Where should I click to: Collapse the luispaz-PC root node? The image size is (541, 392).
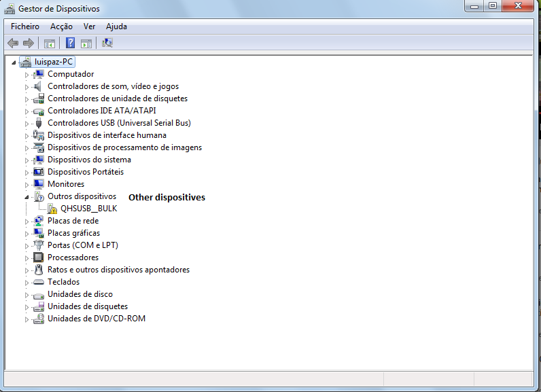point(14,63)
